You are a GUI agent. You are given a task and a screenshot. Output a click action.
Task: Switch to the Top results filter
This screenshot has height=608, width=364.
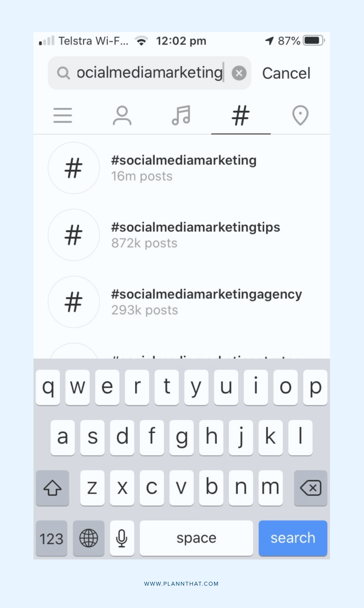pyautogui.click(x=63, y=115)
